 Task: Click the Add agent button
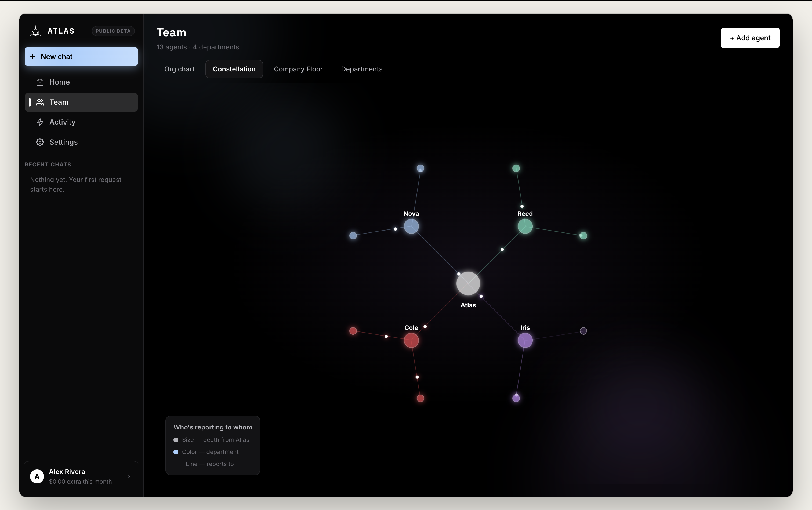[x=750, y=38]
